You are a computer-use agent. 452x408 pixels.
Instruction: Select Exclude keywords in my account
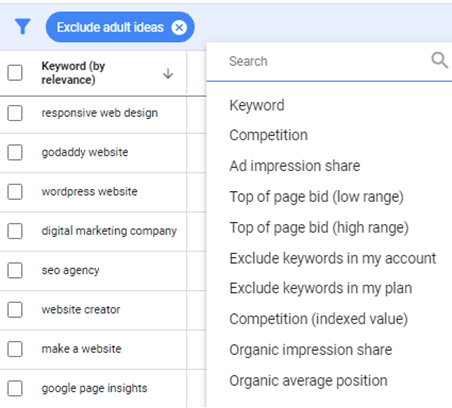(x=333, y=258)
